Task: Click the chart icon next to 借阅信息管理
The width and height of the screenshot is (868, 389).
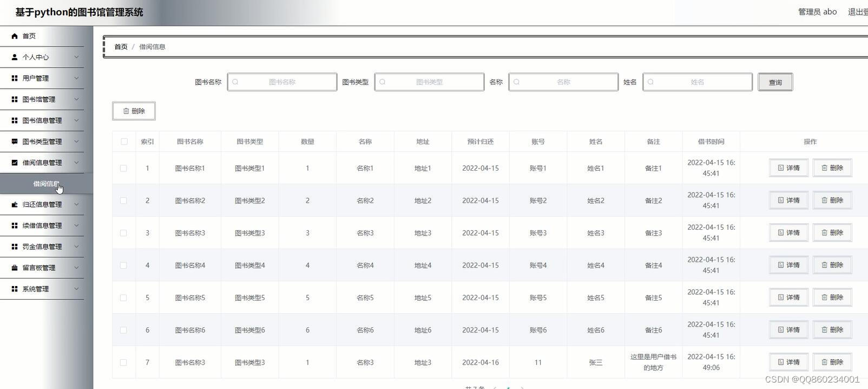Action: (x=15, y=163)
